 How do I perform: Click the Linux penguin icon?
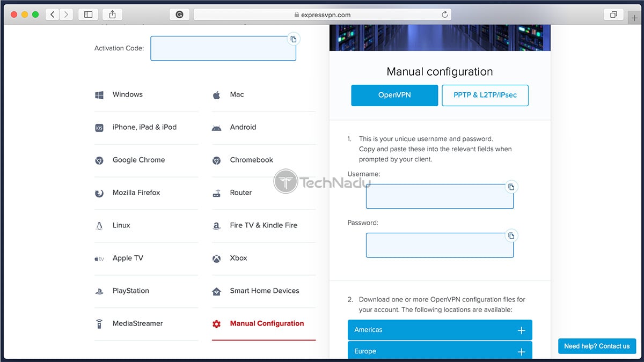tap(99, 226)
